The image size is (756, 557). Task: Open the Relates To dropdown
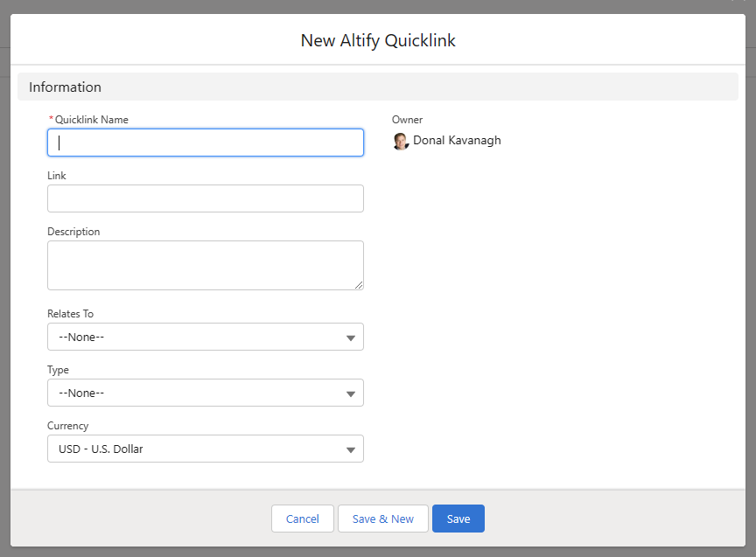tap(206, 337)
